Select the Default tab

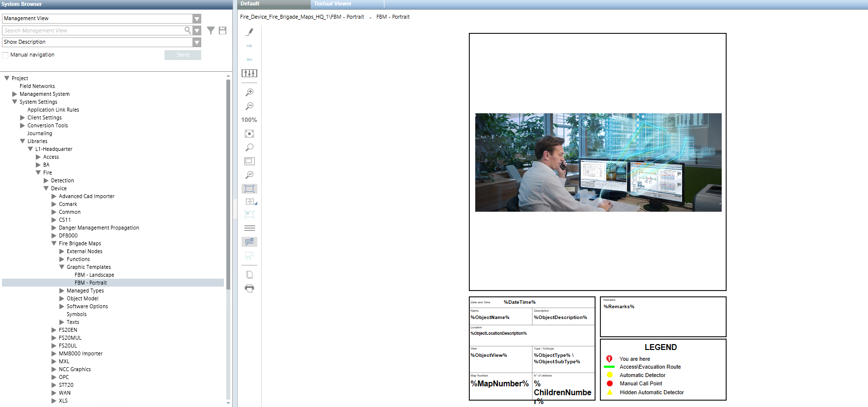pyautogui.click(x=250, y=4)
